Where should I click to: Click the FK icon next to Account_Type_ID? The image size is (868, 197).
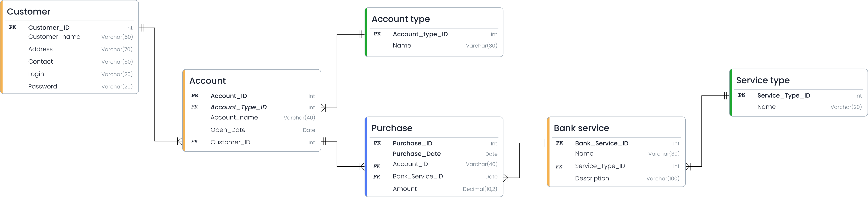194,107
